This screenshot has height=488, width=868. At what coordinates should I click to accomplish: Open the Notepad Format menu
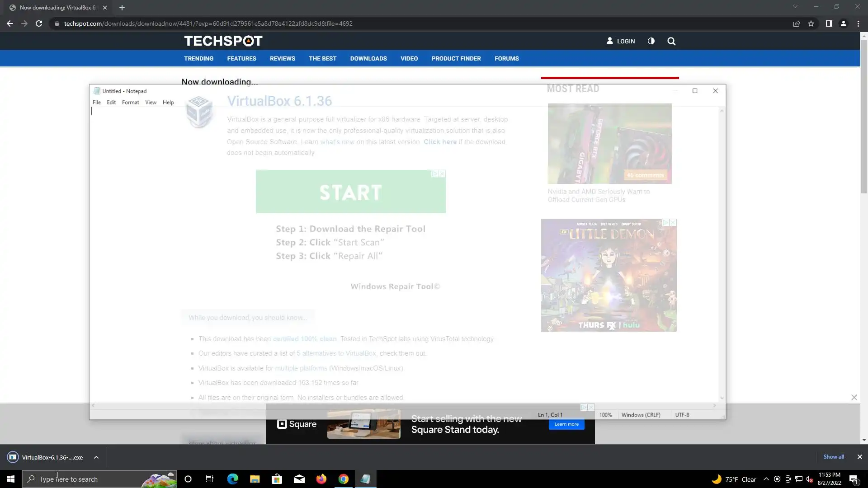tap(130, 103)
